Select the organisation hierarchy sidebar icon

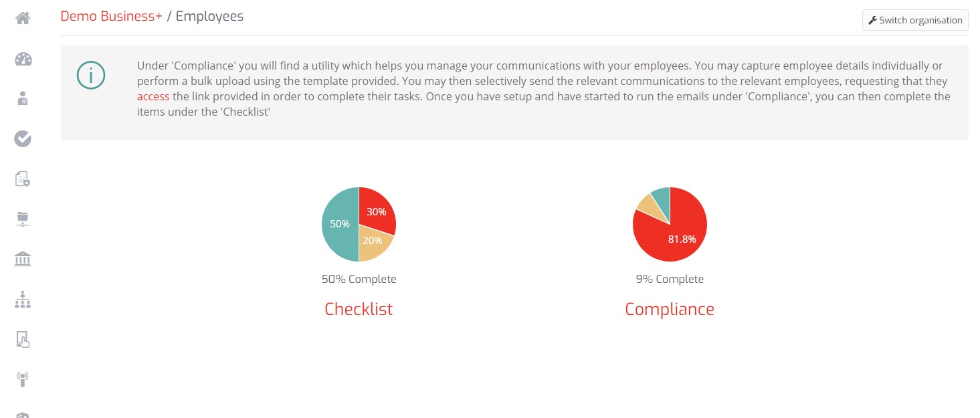(23, 300)
